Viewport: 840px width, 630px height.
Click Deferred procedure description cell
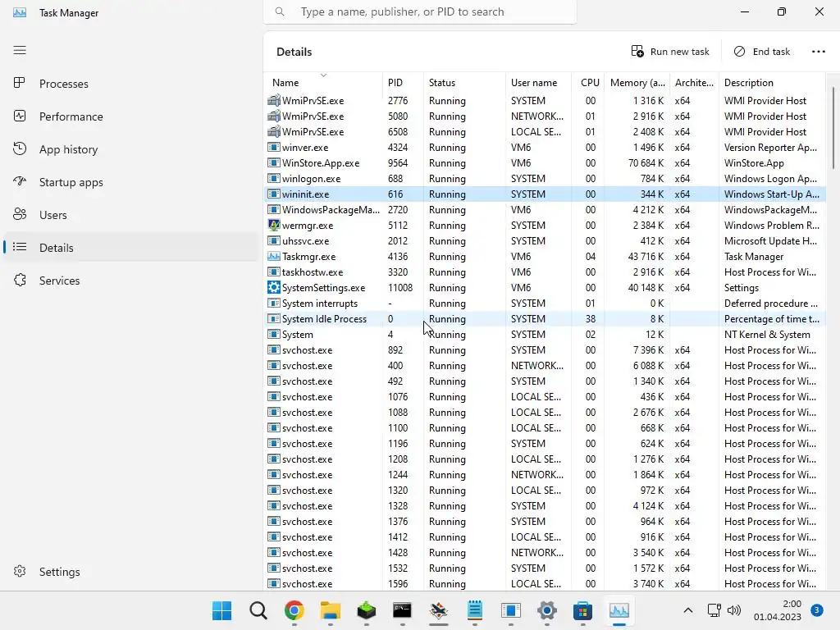pyautogui.click(x=770, y=304)
